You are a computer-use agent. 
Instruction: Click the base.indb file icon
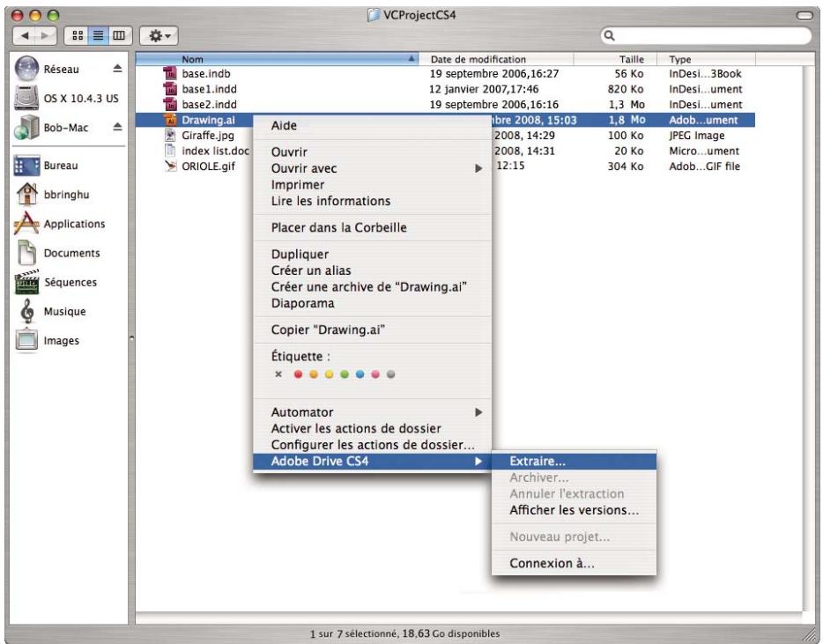click(x=169, y=73)
